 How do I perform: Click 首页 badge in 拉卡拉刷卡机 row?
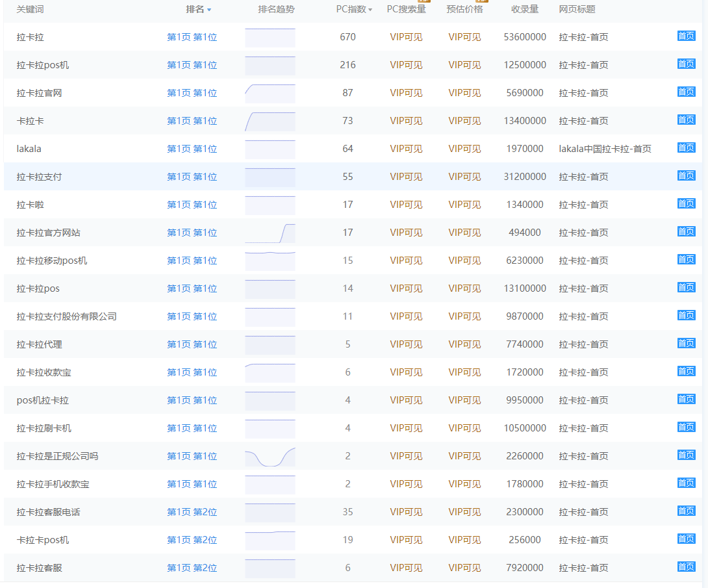(686, 428)
